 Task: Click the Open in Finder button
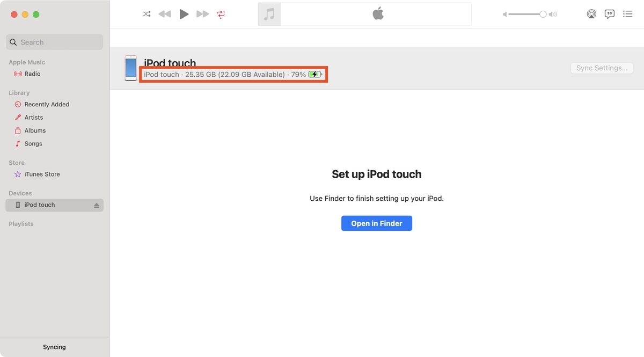[x=376, y=223]
